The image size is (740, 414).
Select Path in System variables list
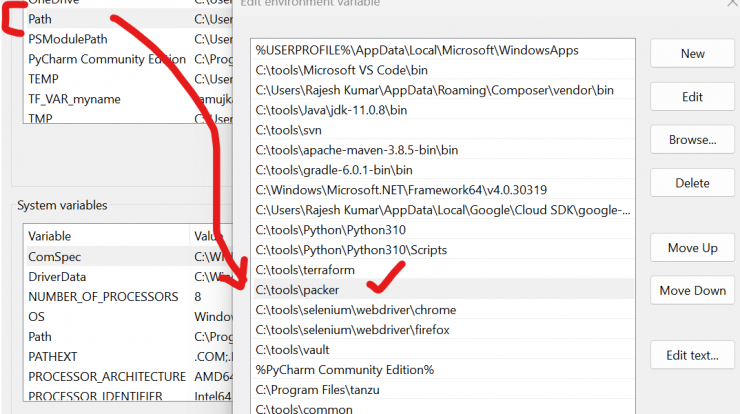pyautogui.click(x=128, y=336)
